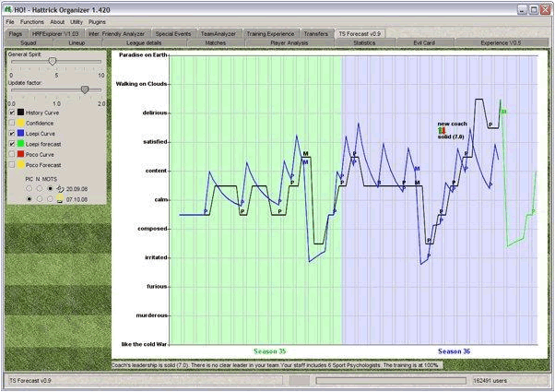The image size is (555, 392).
Task: Switch to the Statistics tab
Action: pyautogui.click(x=364, y=42)
